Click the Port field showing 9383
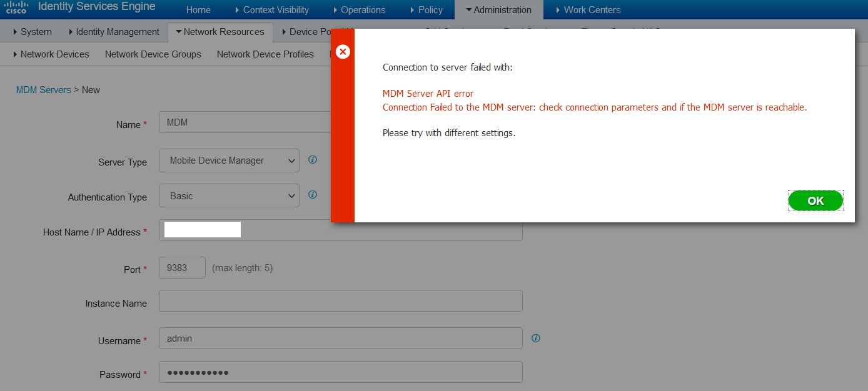Viewport: 868px width, 391px height. [183, 267]
